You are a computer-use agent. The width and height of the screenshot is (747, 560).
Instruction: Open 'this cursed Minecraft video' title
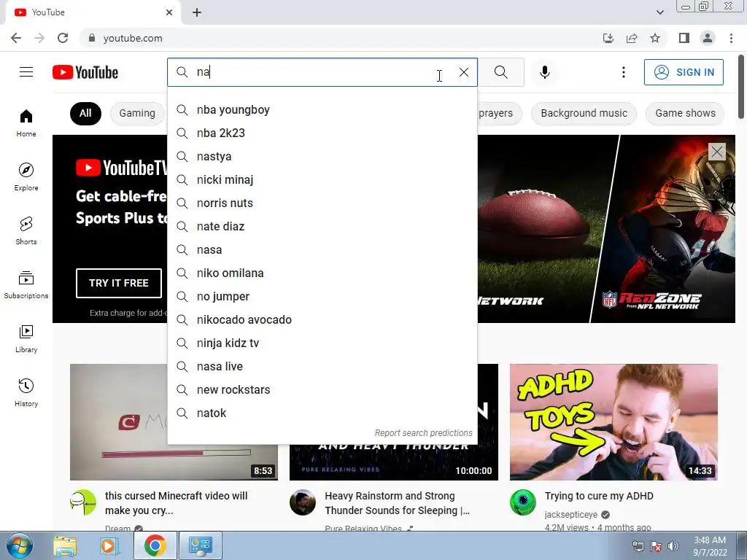click(176, 503)
